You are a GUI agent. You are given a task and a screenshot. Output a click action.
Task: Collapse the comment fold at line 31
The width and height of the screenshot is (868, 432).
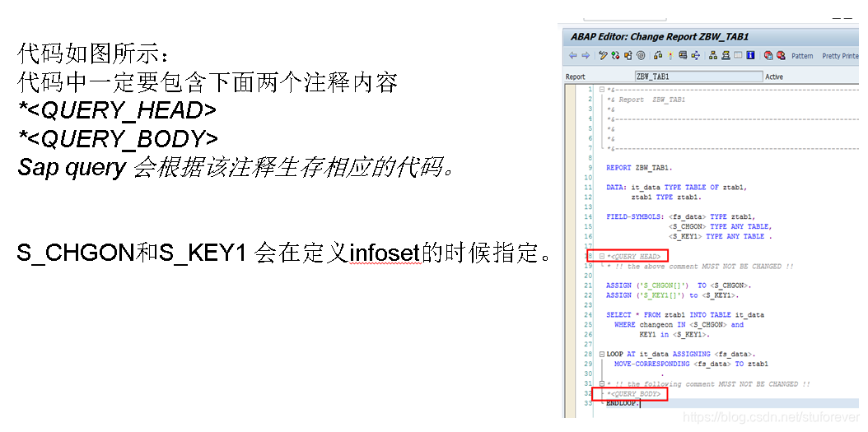(602, 383)
